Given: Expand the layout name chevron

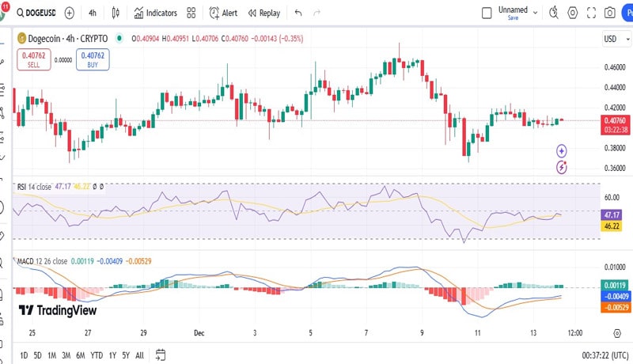Looking at the screenshot, I should coord(536,13).
